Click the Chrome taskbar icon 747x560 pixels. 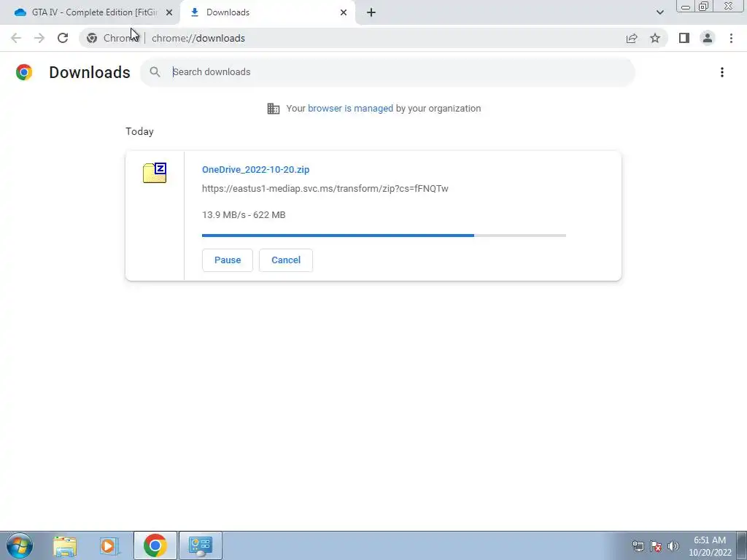[x=155, y=545]
